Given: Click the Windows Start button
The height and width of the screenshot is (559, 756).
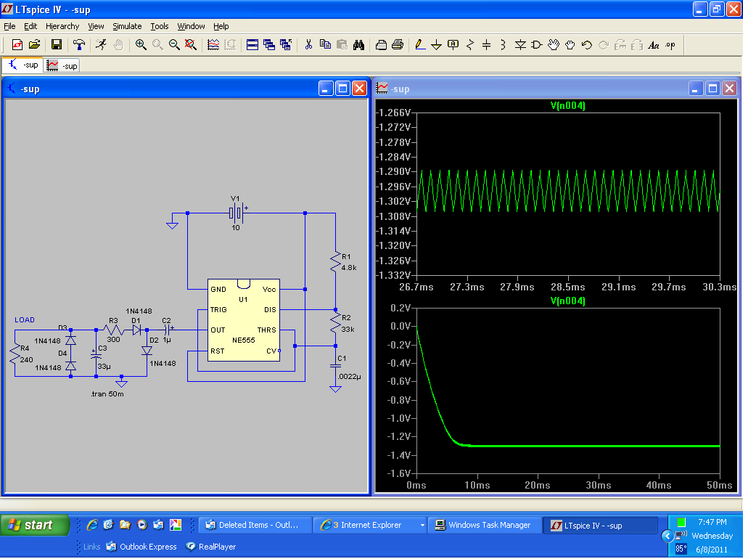Looking at the screenshot, I should (x=35, y=525).
